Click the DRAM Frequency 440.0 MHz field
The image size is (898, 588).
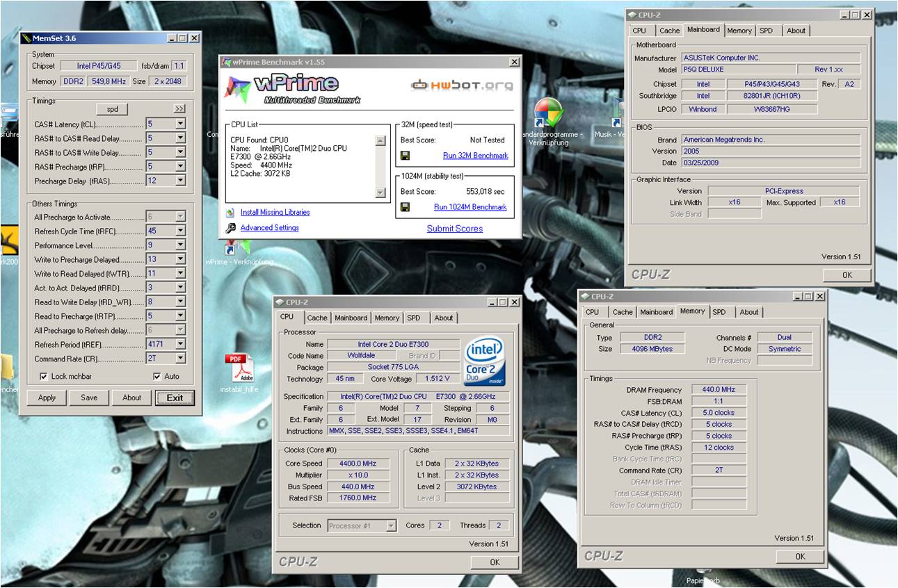tap(719, 390)
